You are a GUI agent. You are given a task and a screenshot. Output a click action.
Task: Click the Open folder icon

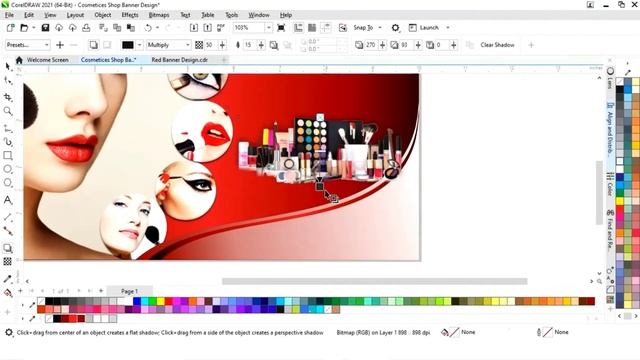point(24,28)
